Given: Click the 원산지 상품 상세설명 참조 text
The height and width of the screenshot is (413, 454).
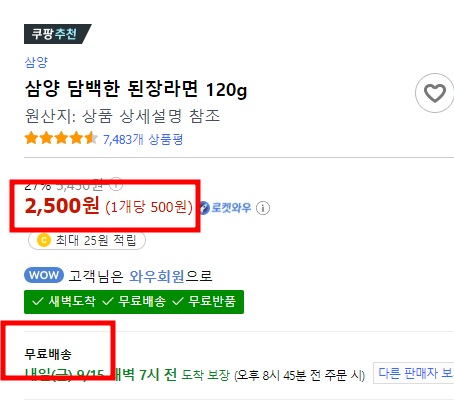Looking at the screenshot, I should [122, 116].
